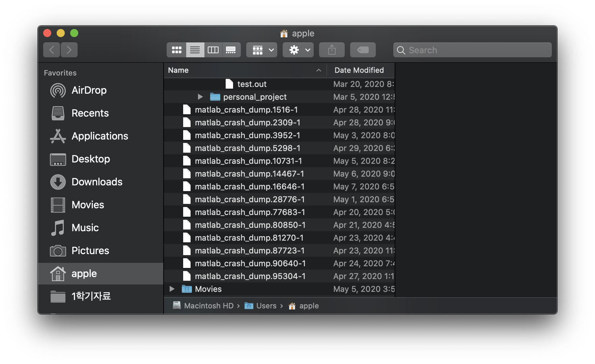Click the Macintosh HD drive icon in path bar

[177, 306]
